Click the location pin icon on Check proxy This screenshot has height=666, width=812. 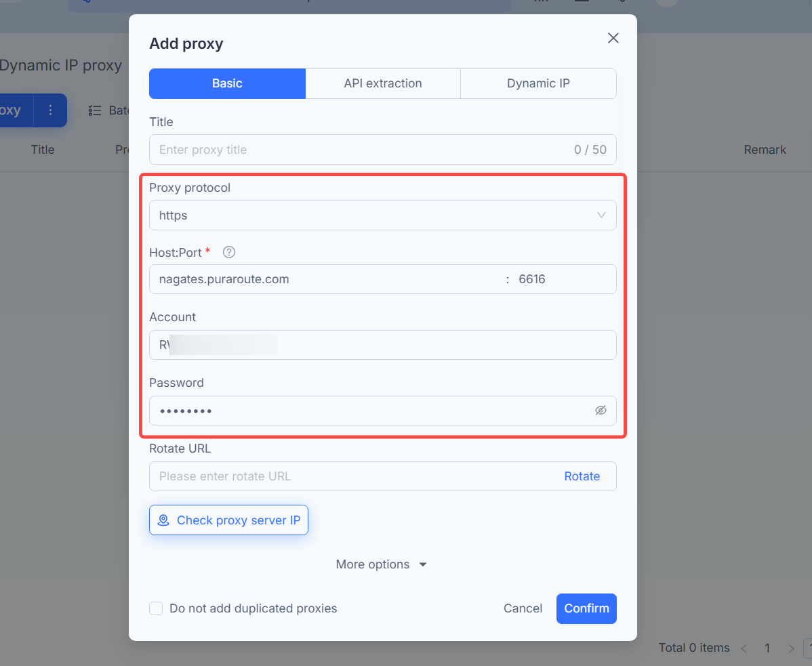(x=163, y=520)
